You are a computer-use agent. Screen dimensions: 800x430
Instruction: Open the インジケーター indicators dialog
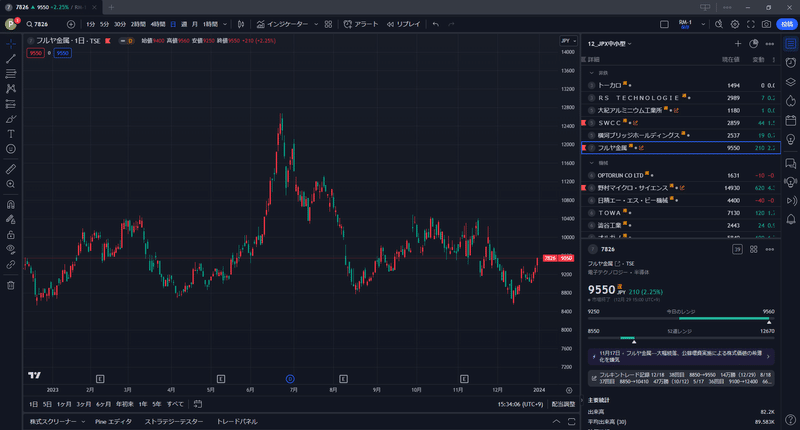click(x=282, y=24)
